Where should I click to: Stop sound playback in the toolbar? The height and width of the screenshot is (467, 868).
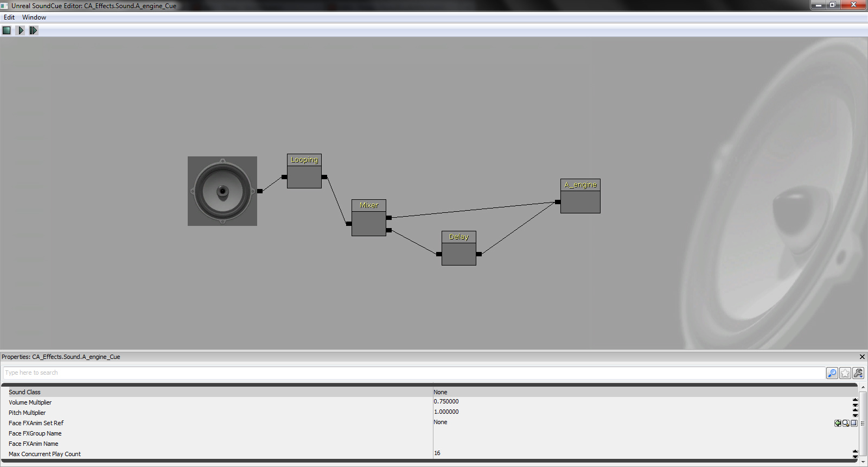pyautogui.click(x=7, y=30)
